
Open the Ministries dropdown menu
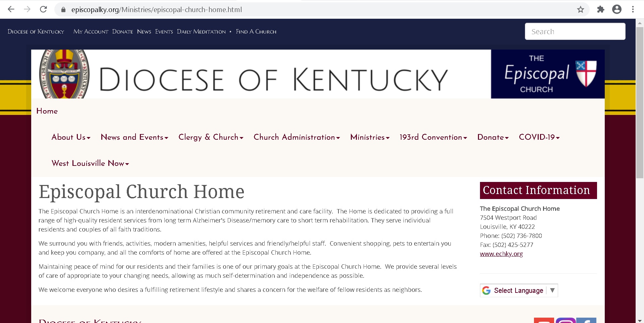coord(369,137)
